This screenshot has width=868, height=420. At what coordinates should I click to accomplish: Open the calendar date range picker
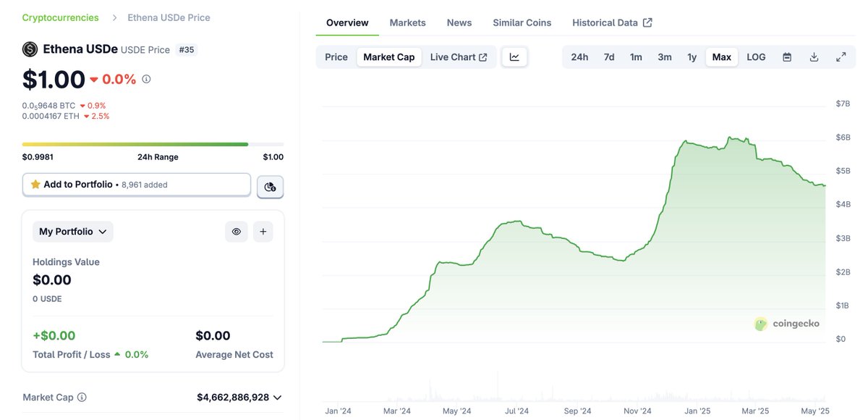(787, 57)
